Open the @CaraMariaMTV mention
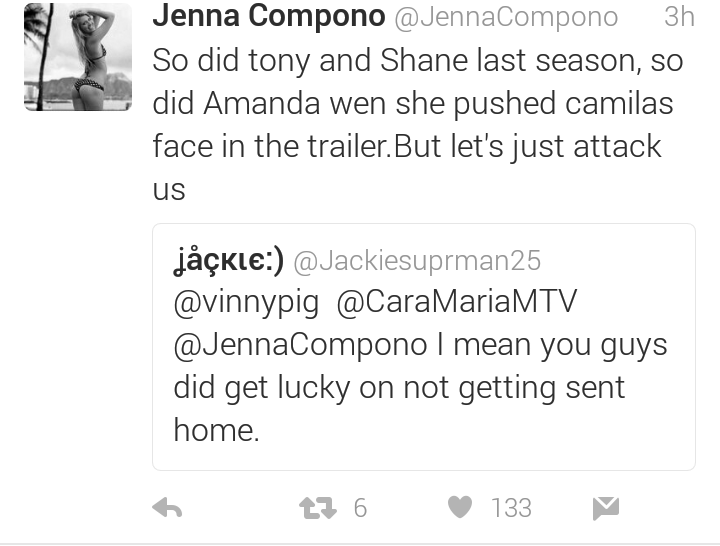720x546 pixels. [x=456, y=302]
